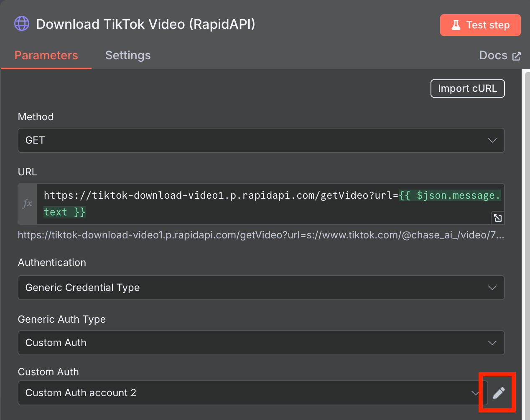Open the Docs external link
The height and width of the screenshot is (420, 530).
click(x=500, y=56)
